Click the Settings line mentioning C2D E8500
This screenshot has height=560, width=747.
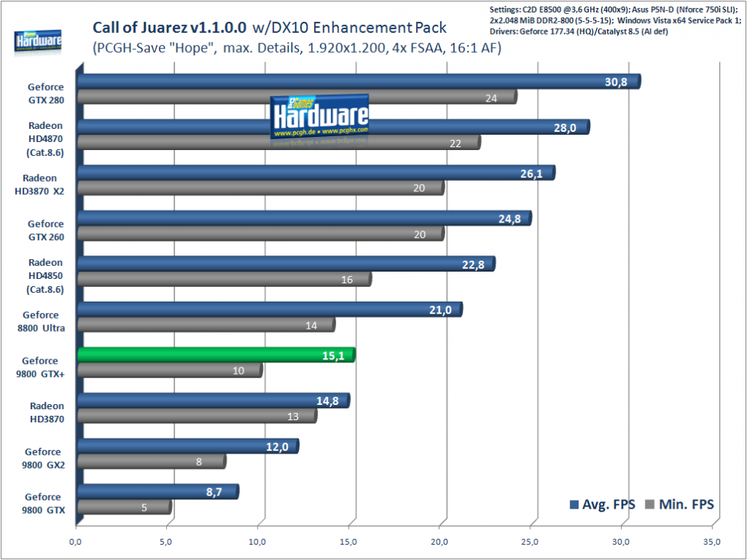click(614, 10)
